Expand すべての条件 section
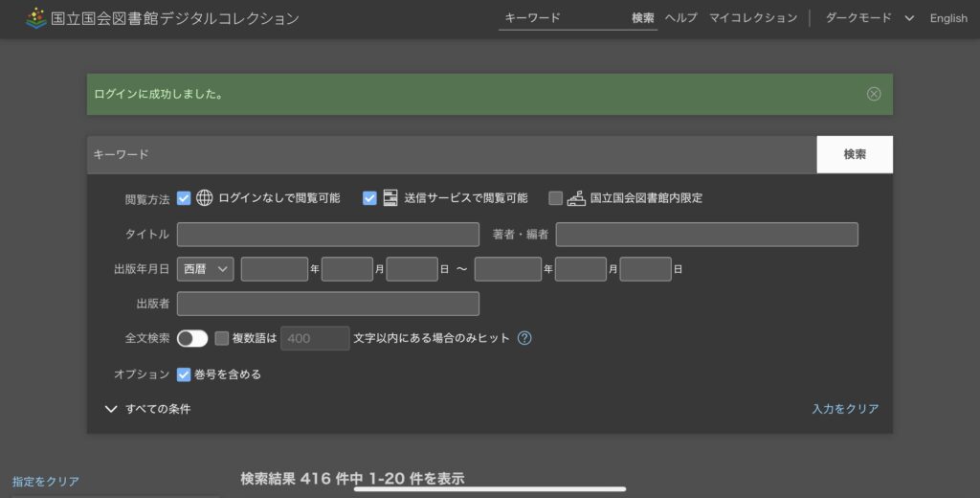This screenshot has width=980, height=498. (x=147, y=409)
